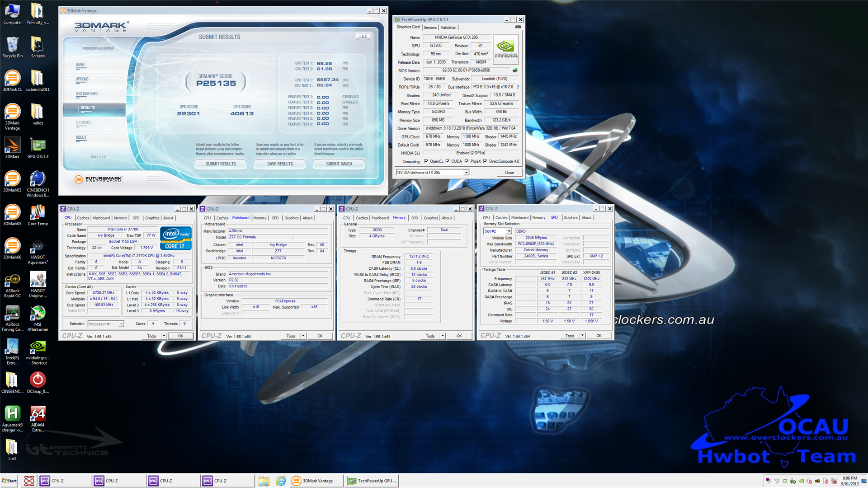Open the Recycle Bin
Screen dimensions: 868x488
[x=12, y=47]
